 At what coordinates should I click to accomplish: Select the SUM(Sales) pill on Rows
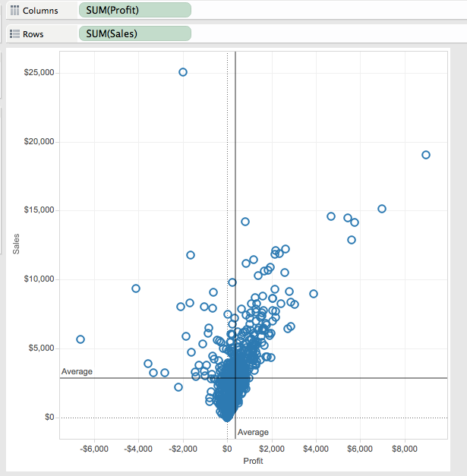pyautogui.click(x=134, y=33)
